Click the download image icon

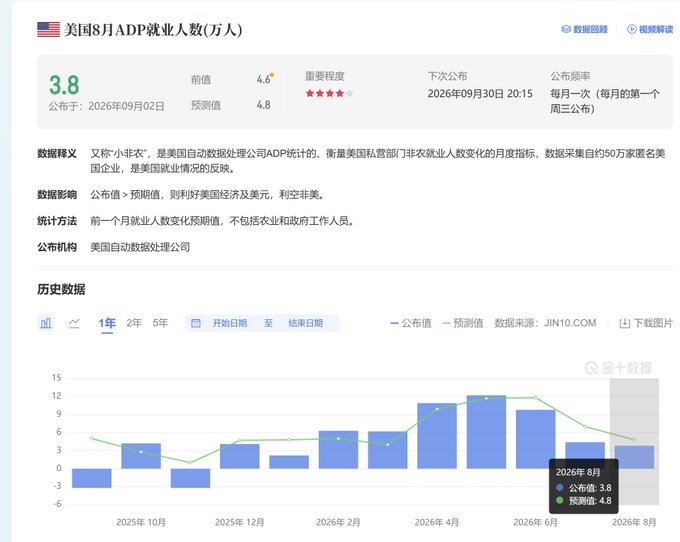coord(624,323)
